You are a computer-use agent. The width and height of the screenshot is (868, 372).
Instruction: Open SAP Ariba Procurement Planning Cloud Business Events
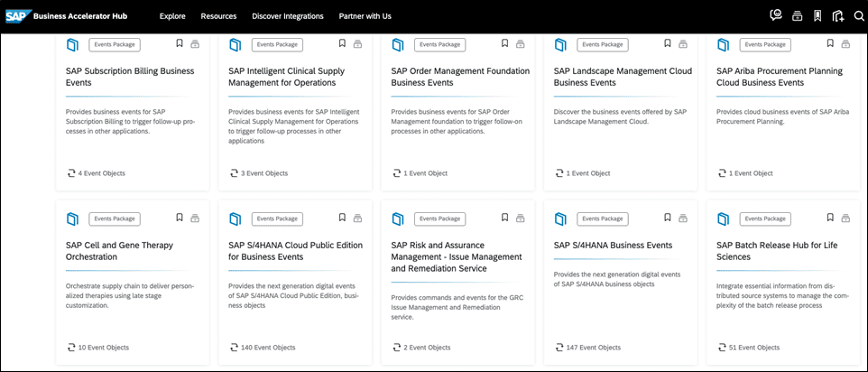[x=780, y=77]
